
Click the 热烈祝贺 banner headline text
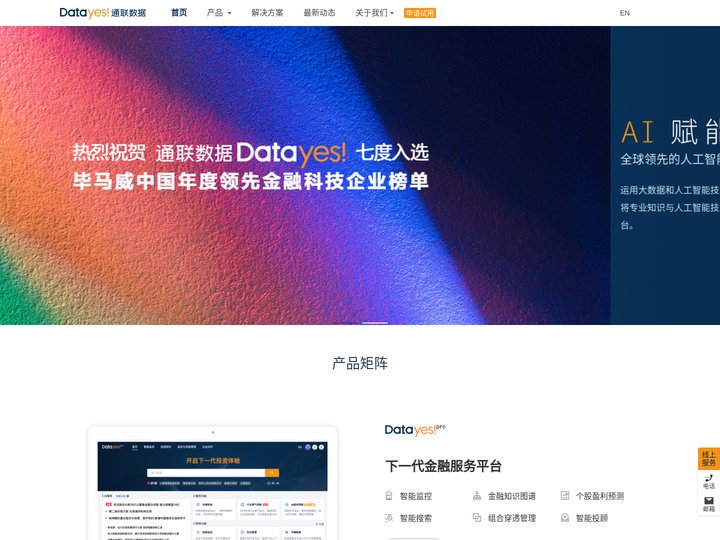[x=109, y=152]
